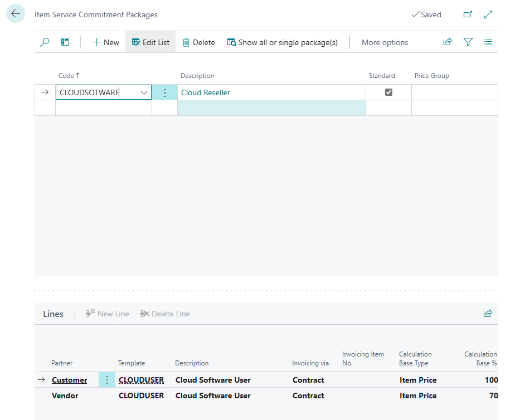Open page in new window icon
This screenshot has width=525, height=420.
(468, 14)
